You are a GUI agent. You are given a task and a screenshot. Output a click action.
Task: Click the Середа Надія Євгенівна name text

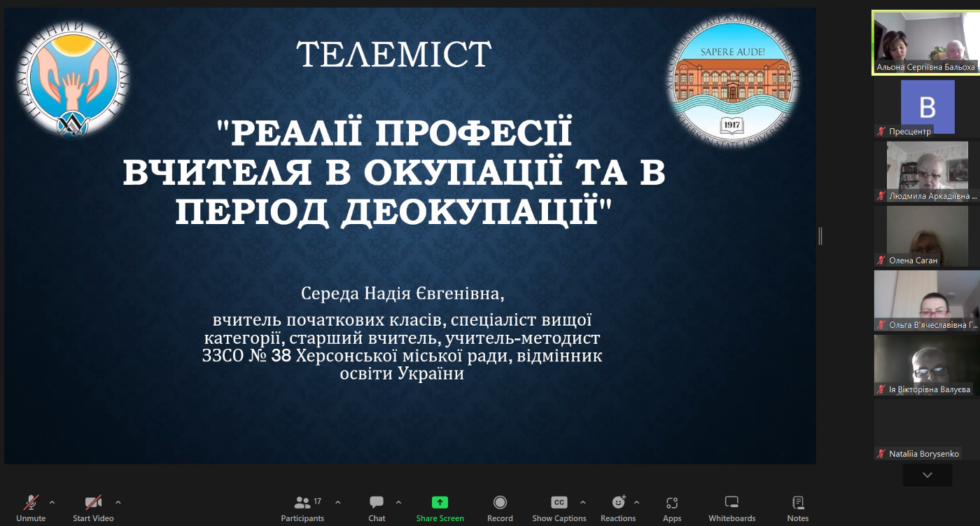402,292
